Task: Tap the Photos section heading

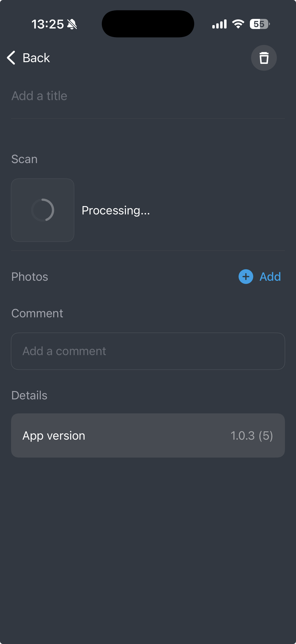Action: pyautogui.click(x=30, y=277)
